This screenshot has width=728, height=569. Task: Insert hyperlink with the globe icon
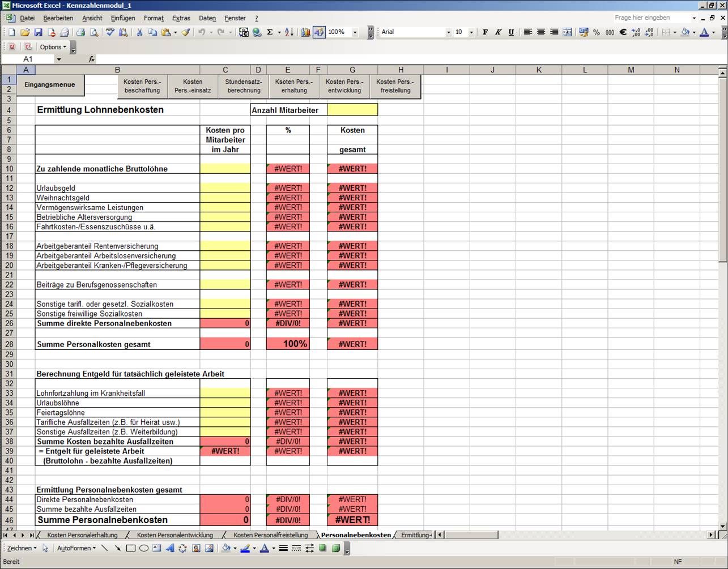tap(257, 32)
